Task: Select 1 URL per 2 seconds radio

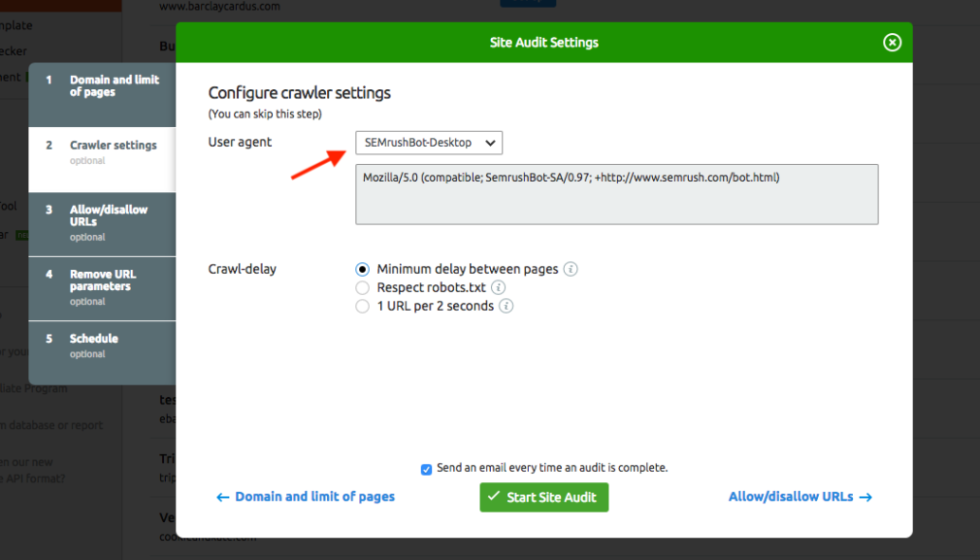Action: pyautogui.click(x=363, y=307)
